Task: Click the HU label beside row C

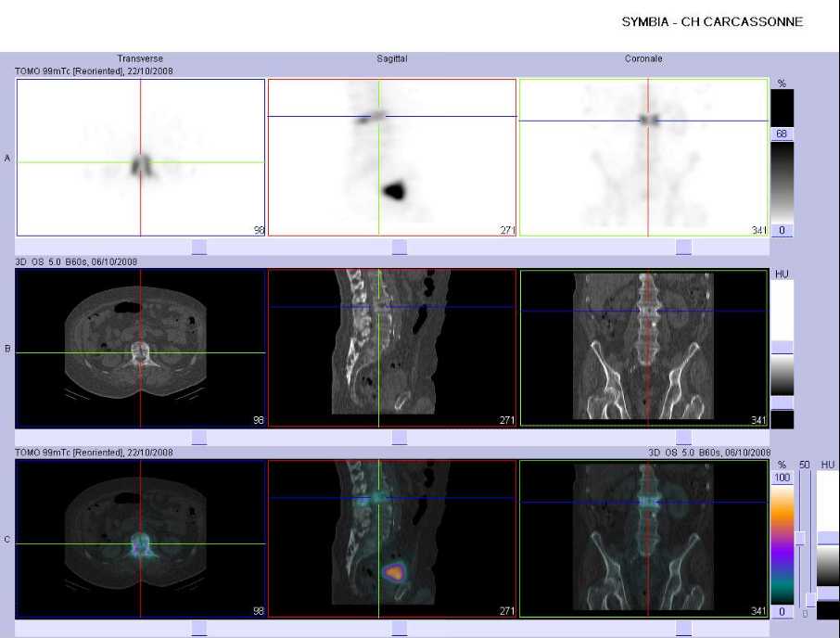Action: [828, 465]
